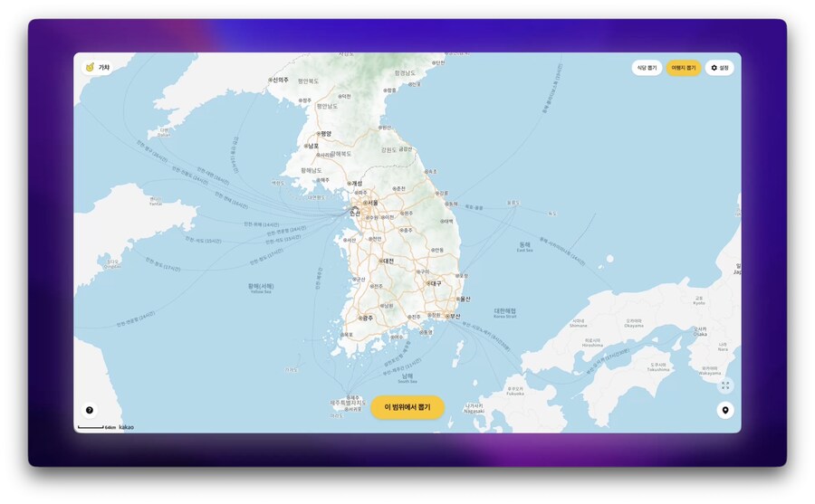Screen dimensions: 815x504
Task: Toggle fullscreen with the expand arrows icon
Action: click(725, 385)
